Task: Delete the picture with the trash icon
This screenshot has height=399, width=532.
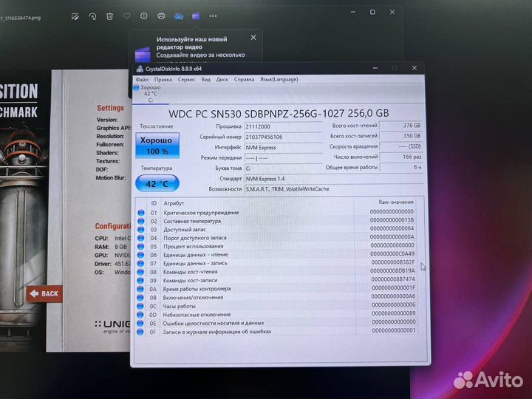Action: 109,16
